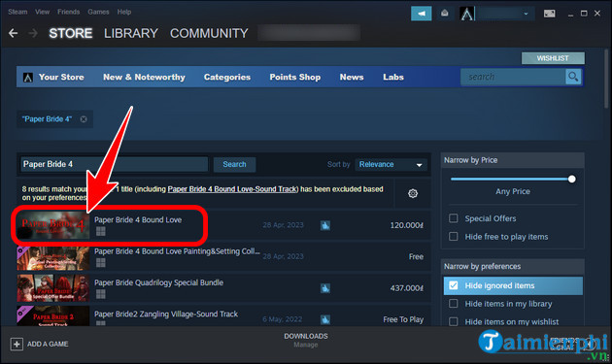Click Windows icon under Quadrilogy Special Bundle
Image resolution: width=612 pixels, height=364 pixels.
[x=101, y=294]
